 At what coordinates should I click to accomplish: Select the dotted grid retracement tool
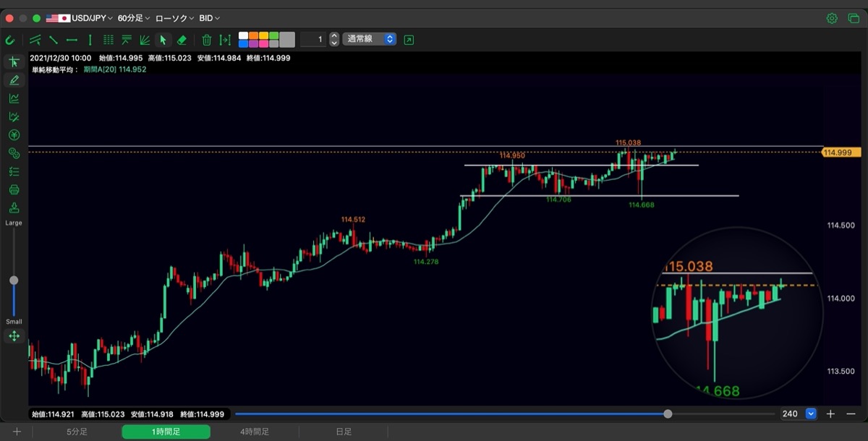point(109,40)
